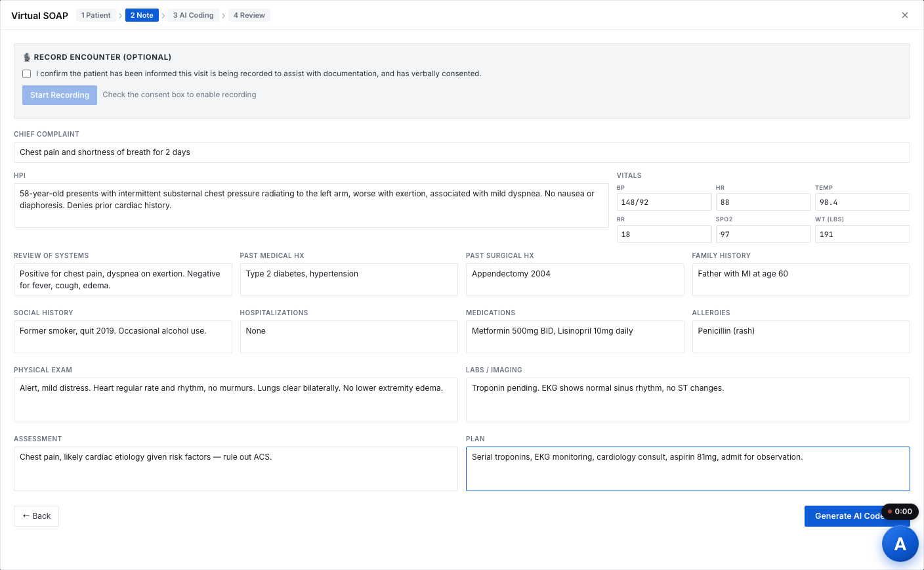Click into the HPI text area
This screenshot has width=924, height=570.
click(311, 206)
